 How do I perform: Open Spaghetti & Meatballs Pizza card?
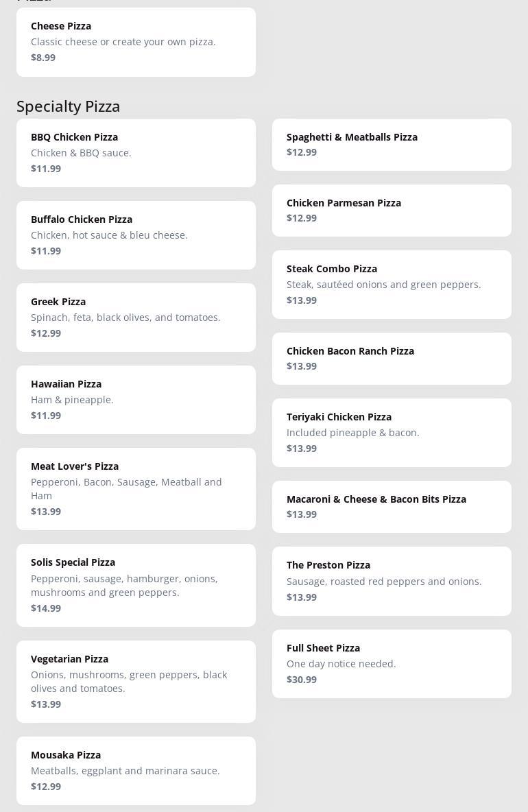coord(392,145)
